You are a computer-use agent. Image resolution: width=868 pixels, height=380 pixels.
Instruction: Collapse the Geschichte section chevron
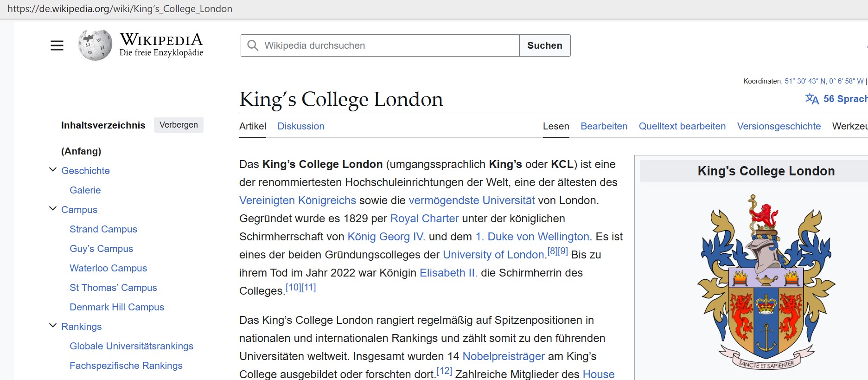(x=53, y=170)
